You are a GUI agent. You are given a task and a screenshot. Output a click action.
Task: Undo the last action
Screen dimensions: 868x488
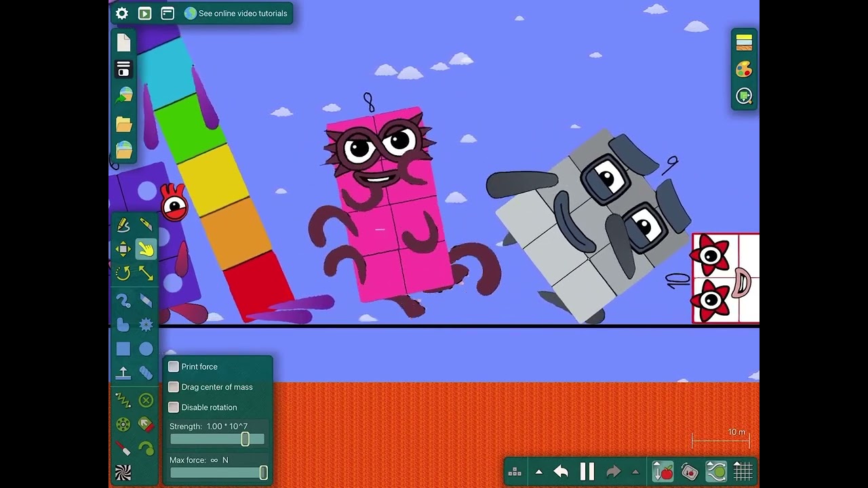point(561,472)
